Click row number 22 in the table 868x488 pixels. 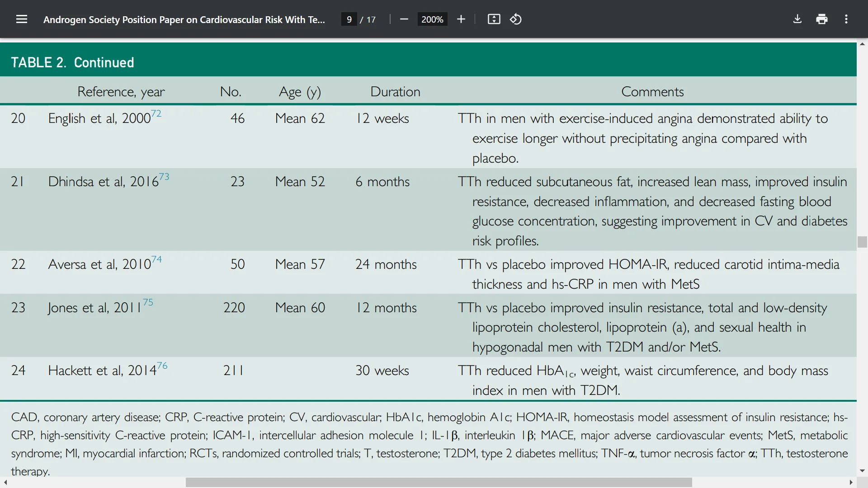(x=18, y=264)
